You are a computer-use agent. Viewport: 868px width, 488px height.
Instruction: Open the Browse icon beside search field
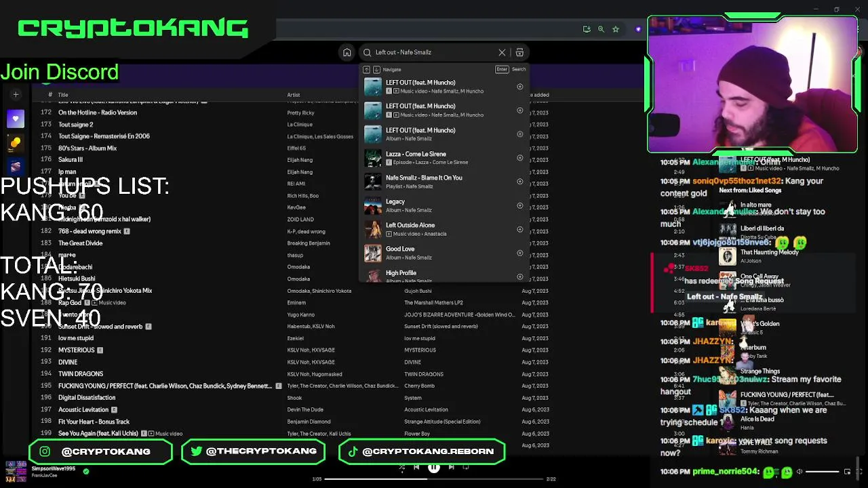[519, 52]
